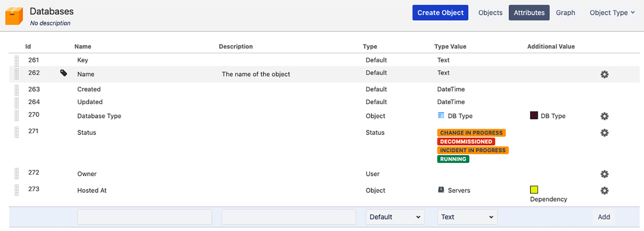Switch to the Graph tab

coord(565,13)
